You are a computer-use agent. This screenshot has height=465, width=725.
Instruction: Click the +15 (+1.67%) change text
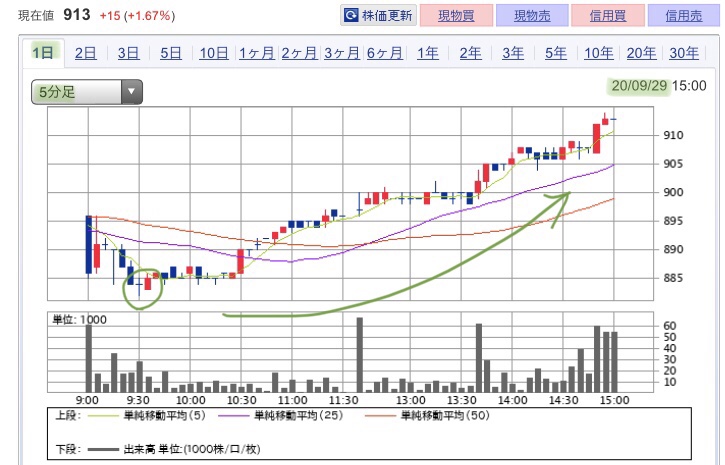[137, 16]
